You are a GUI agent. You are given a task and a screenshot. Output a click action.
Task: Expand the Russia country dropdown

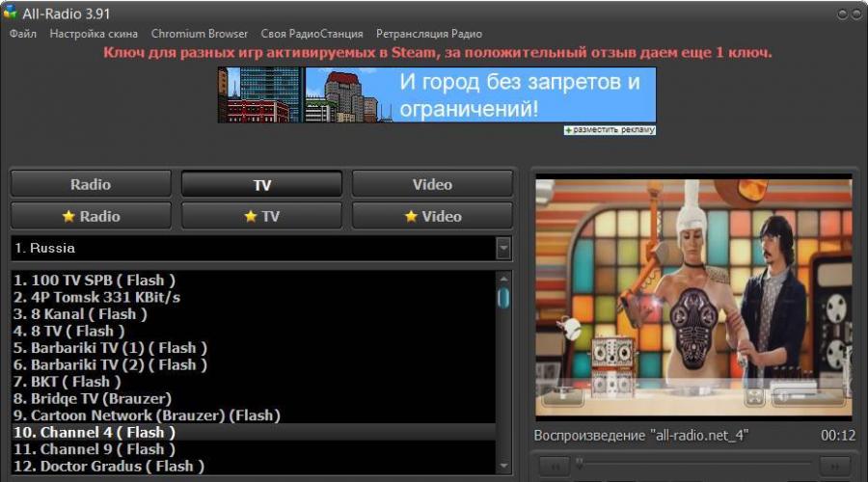[503, 248]
